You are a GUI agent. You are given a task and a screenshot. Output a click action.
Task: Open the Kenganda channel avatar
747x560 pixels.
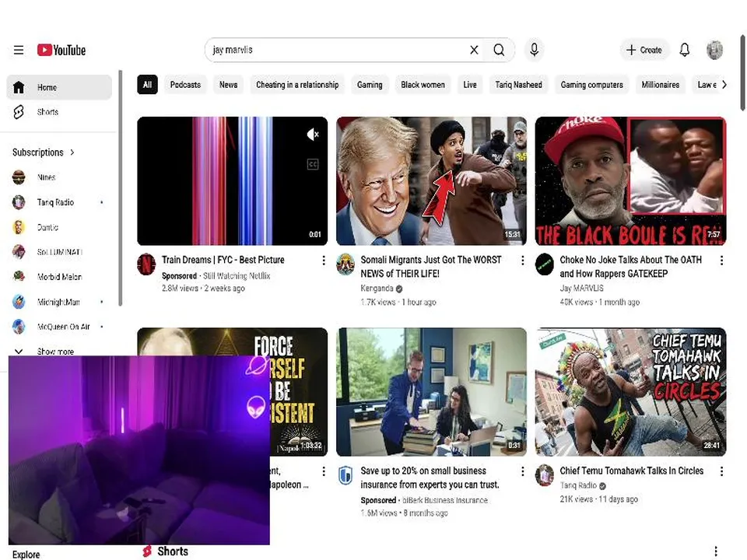tap(345, 264)
